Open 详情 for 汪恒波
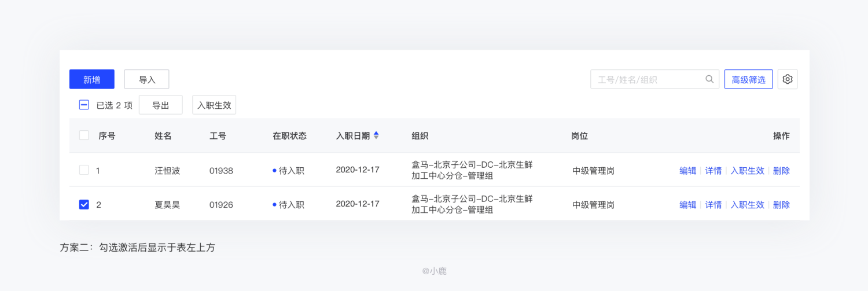 (713, 171)
